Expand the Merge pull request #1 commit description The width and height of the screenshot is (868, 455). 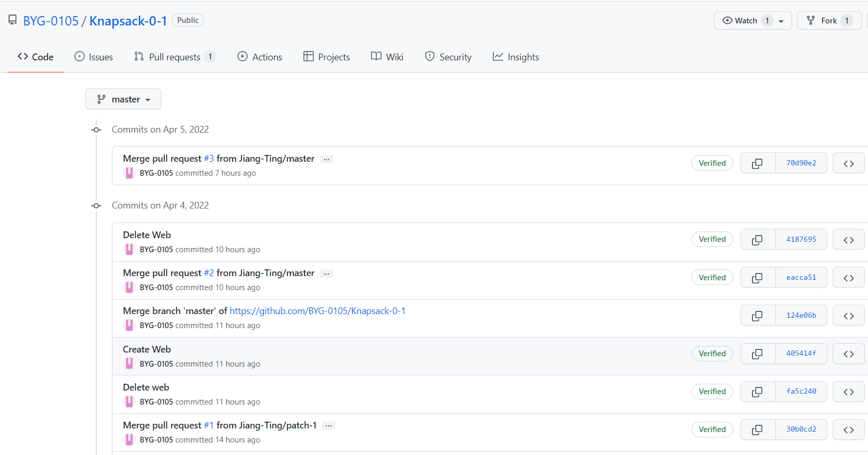pyautogui.click(x=328, y=426)
